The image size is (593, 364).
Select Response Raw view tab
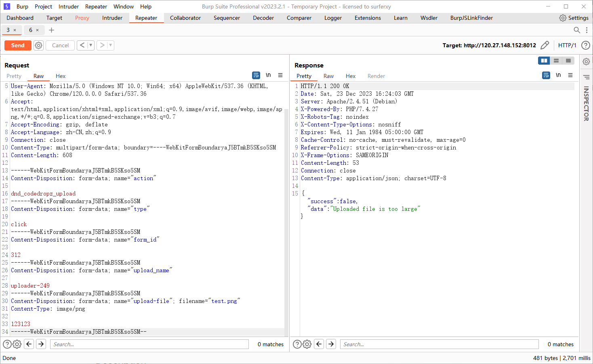pyautogui.click(x=328, y=76)
